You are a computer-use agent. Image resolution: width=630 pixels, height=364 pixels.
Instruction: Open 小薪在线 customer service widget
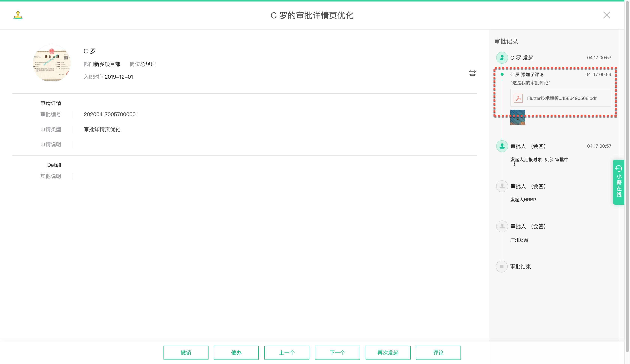pyautogui.click(x=619, y=182)
